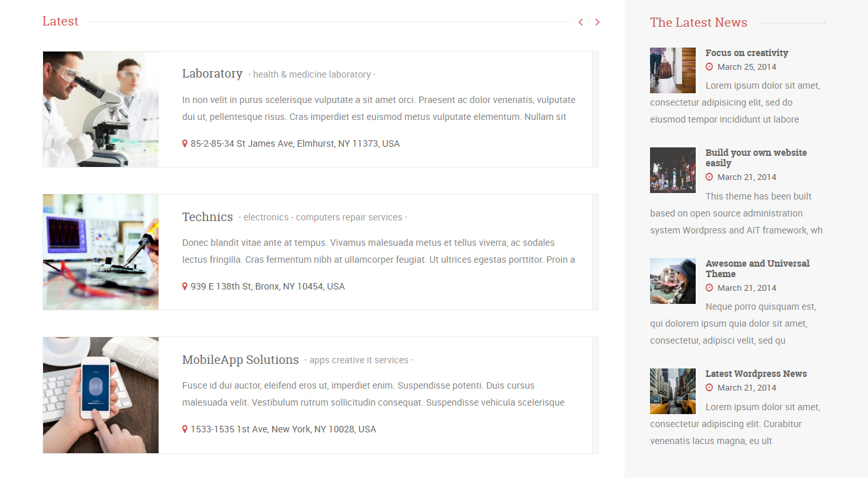Click Technics description starting Donec blandit

tap(379, 251)
